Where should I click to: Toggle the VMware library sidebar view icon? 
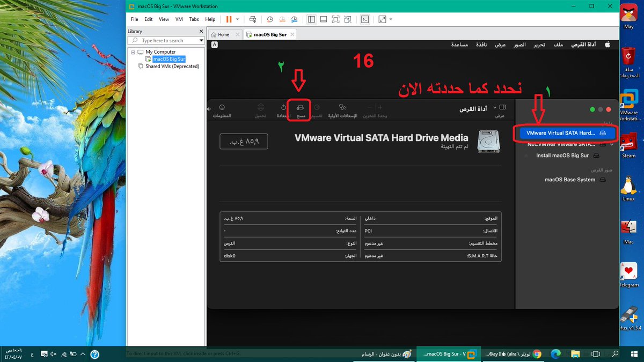(x=311, y=19)
